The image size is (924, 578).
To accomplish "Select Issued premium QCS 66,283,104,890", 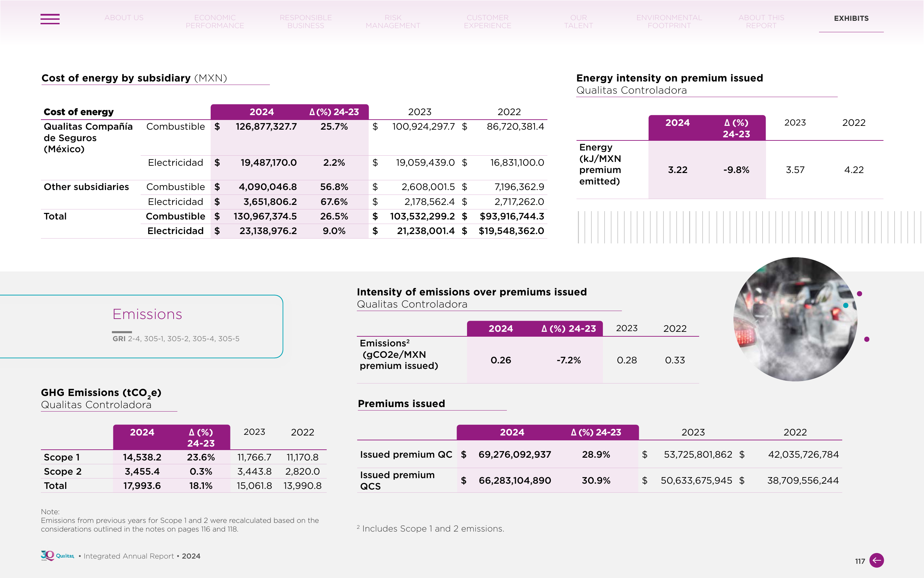I will click(x=514, y=481).
